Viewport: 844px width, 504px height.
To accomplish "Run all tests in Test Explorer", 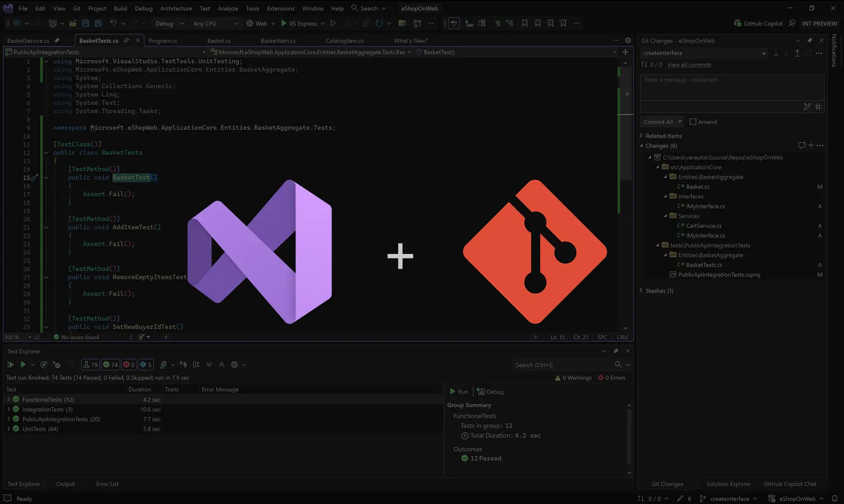I will click(x=11, y=364).
